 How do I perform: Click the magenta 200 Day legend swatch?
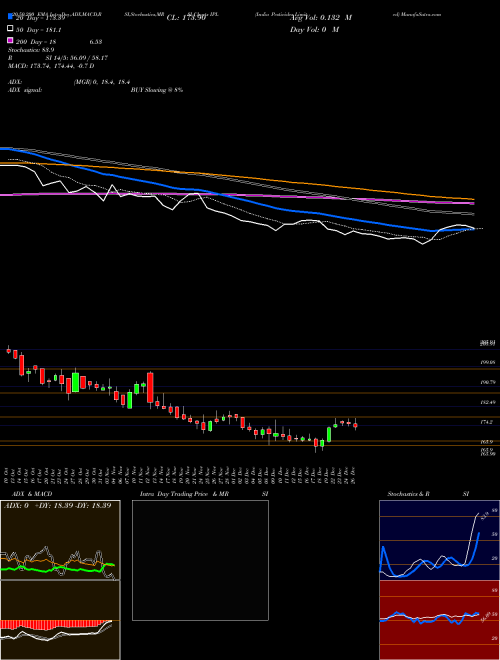click(10, 41)
